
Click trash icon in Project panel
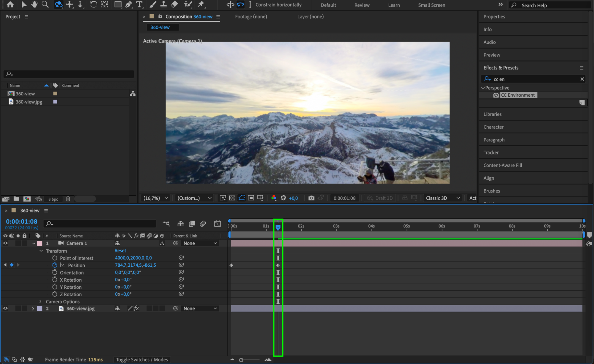68,199
